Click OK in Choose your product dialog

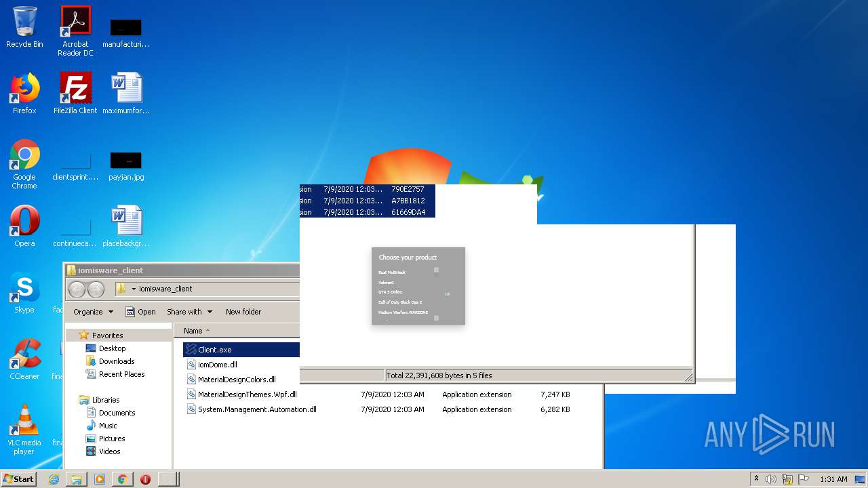click(448, 294)
